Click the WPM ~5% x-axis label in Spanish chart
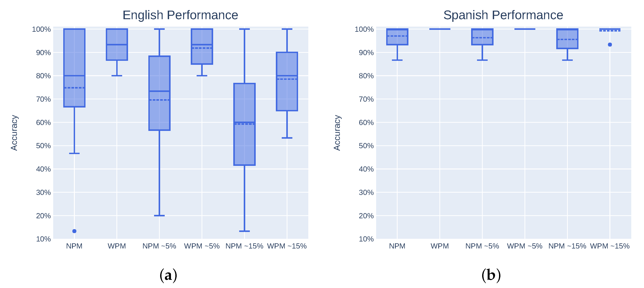The width and height of the screenshot is (644, 288). pyautogui.click(x=525, y=246)
